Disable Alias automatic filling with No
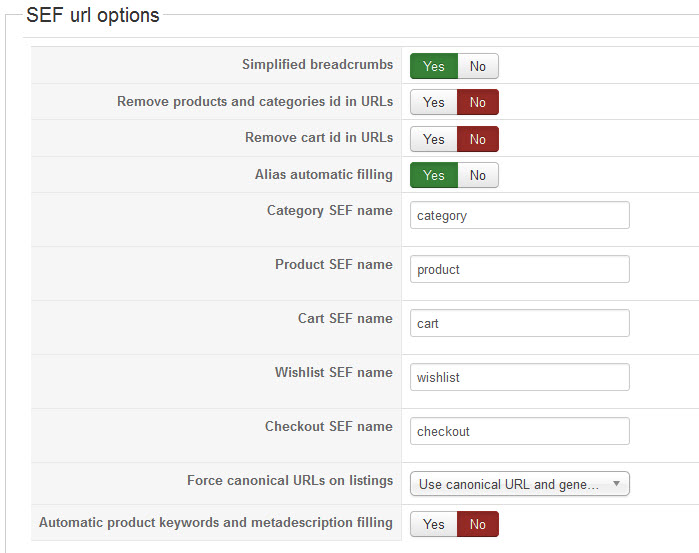699x553 pixels. (x=478, y=175)
